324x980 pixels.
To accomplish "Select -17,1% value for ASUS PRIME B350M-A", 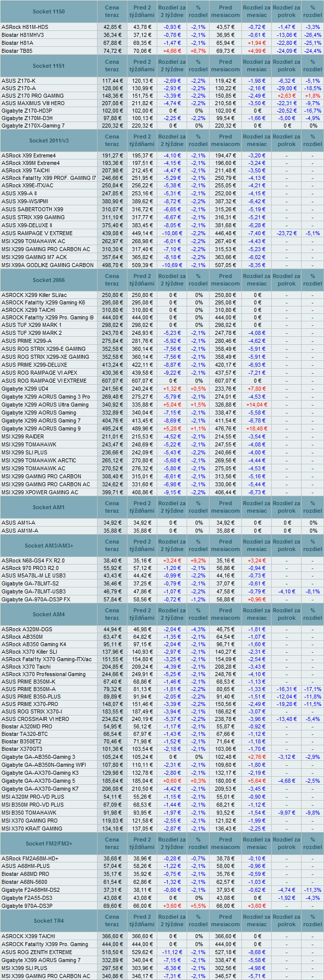I will (313, 689).
